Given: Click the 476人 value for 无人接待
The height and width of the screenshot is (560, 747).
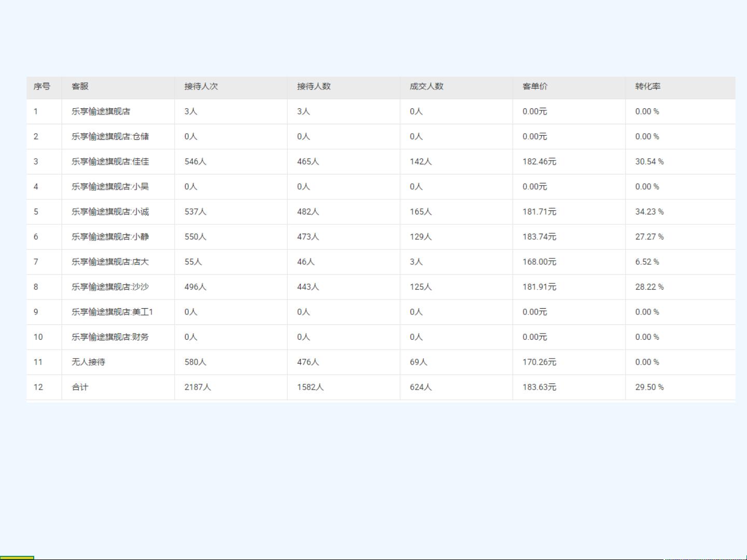Looking at the screenshot, I should pyautogui.click(x=308, y=362).
